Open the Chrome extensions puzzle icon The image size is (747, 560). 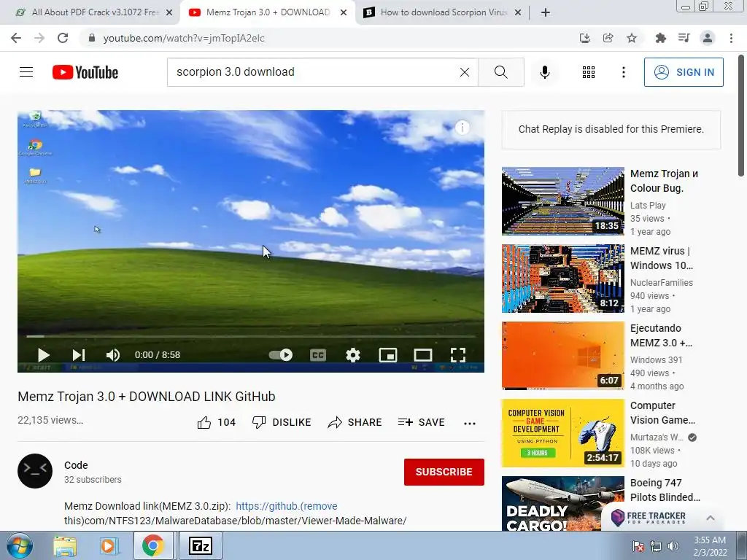[660, 38]
